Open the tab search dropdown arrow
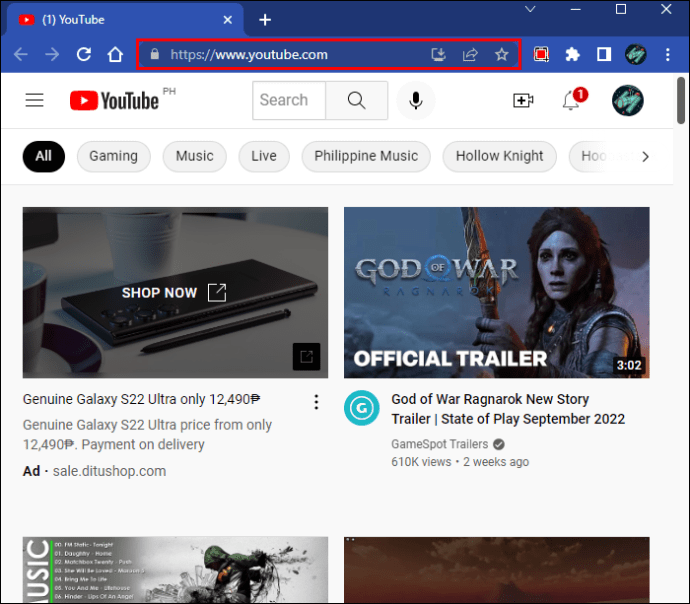Viewport: 690px width, 604px height. [x=530, y=9]
